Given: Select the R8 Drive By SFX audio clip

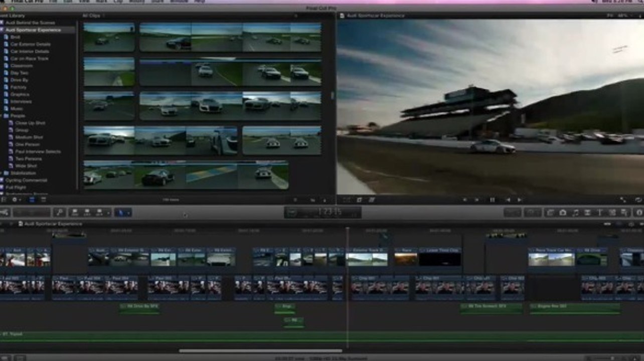Looking at the screenshot, I should coord(139,308).
